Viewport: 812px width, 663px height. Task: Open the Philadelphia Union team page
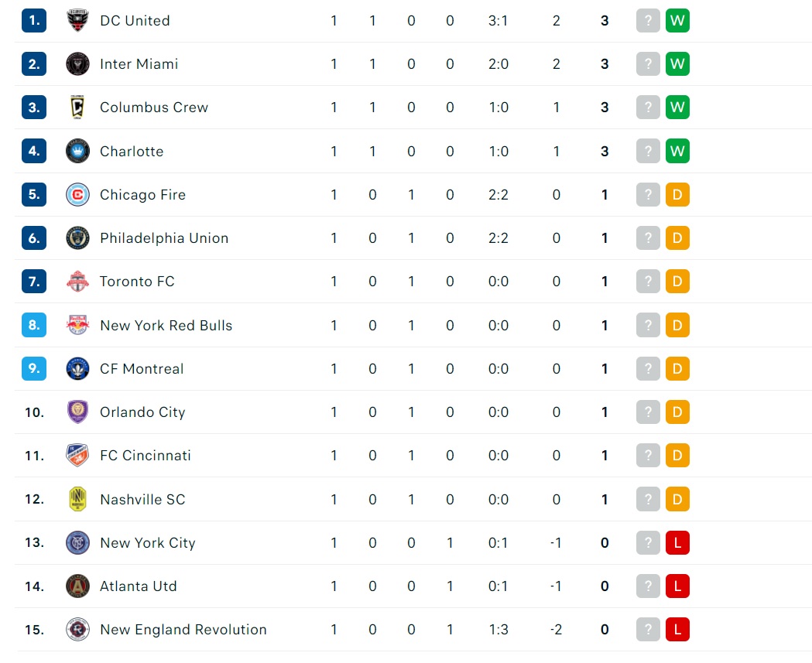(x=164, y=238)
